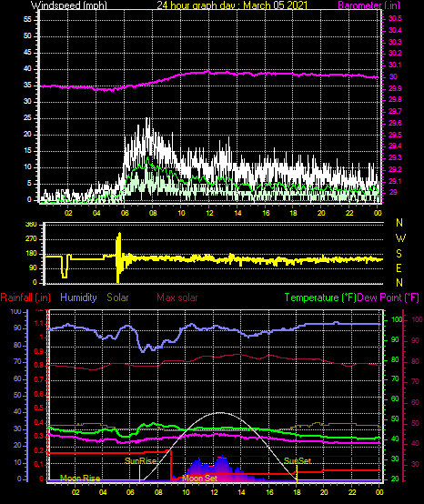The image size is (424, 504).
Task: Click the S compass label on direction graph
Action: click(x=399, y=254)
